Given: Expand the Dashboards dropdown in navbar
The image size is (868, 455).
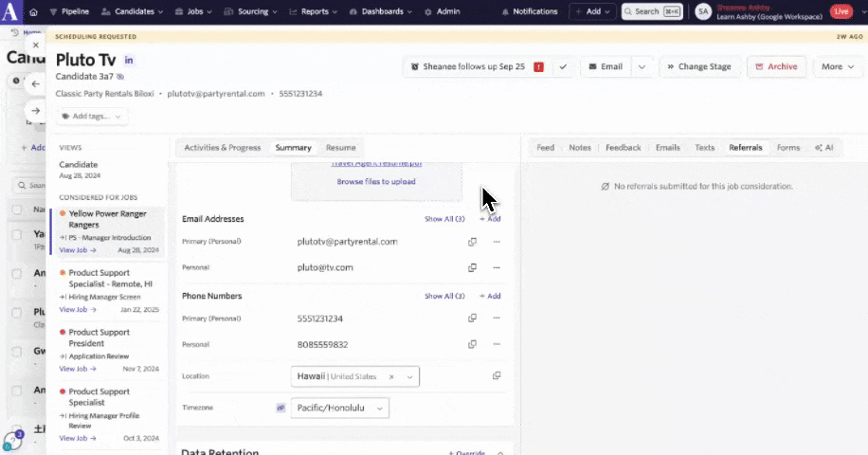Looking at the screenshot, I should (x=381, y=11).
